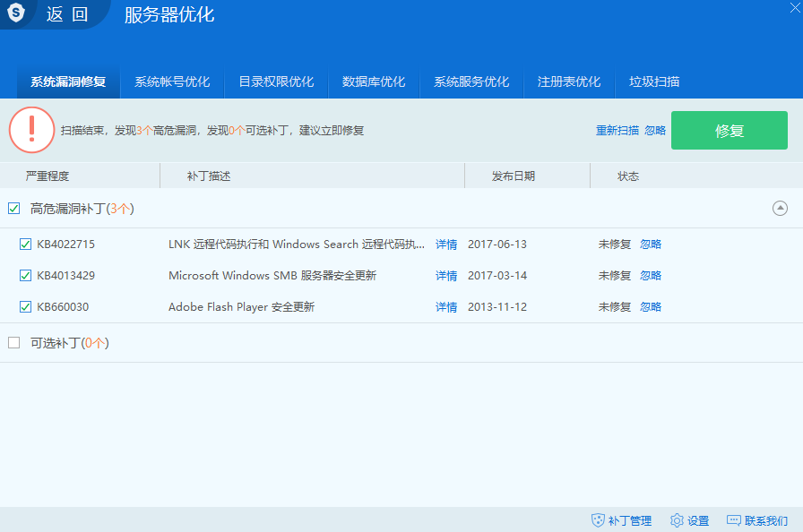Toggle the KB660030 patch checkbox

pos(26,306)
